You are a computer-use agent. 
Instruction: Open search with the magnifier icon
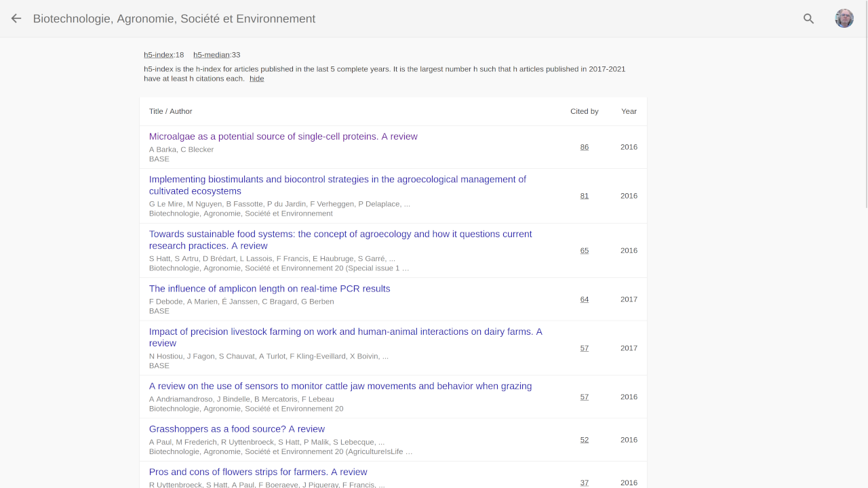808,19
